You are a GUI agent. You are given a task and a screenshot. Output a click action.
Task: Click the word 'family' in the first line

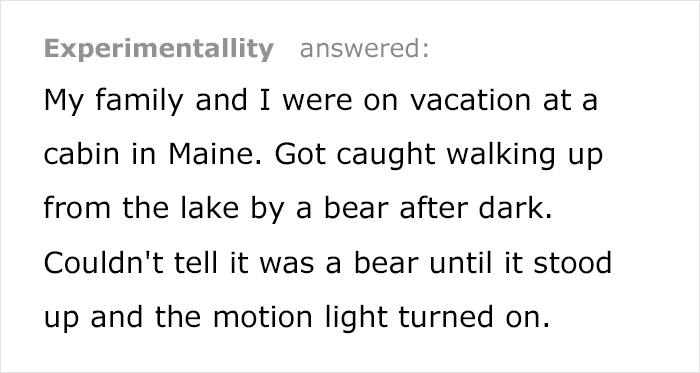(x=139, y=102)
